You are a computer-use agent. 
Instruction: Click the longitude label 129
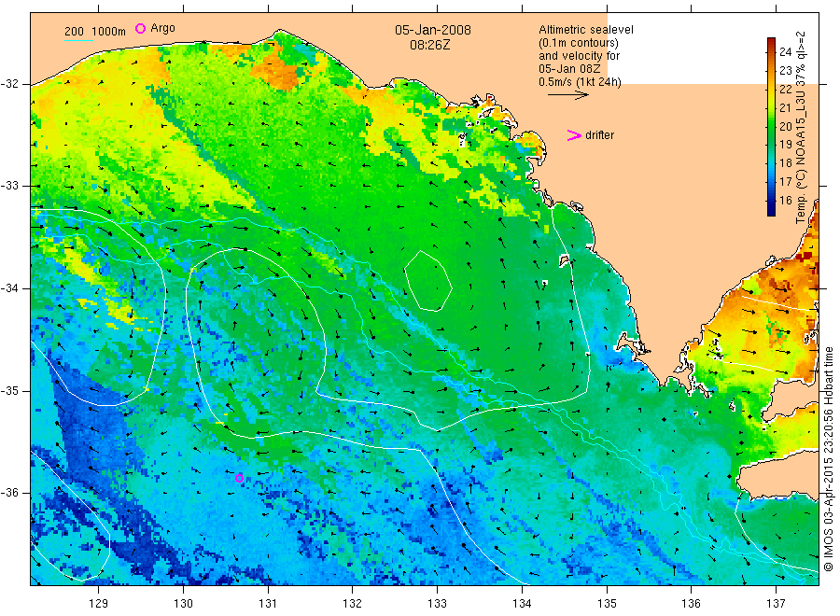[99, 604]
